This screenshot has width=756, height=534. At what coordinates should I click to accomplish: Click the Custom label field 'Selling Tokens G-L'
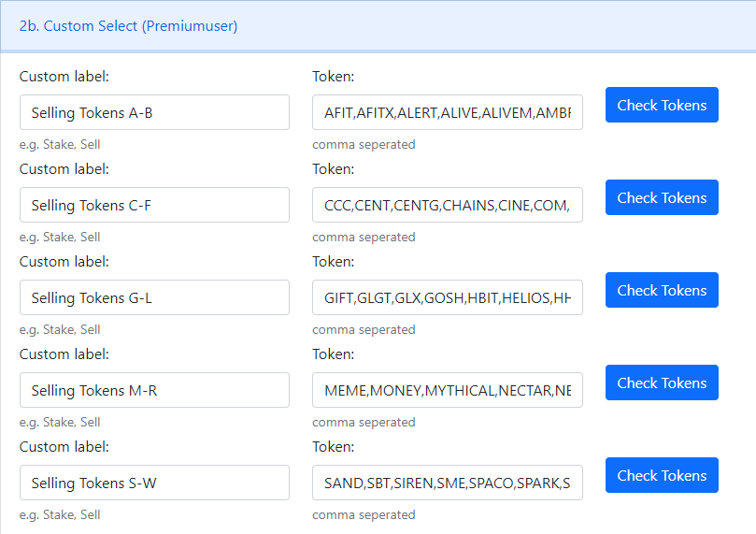click(x=154, y=297)
